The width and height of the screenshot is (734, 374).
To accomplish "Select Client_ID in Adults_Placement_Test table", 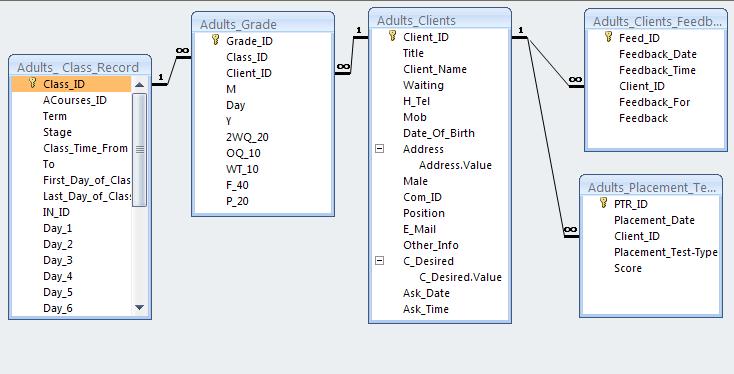I will click(637, 236).
